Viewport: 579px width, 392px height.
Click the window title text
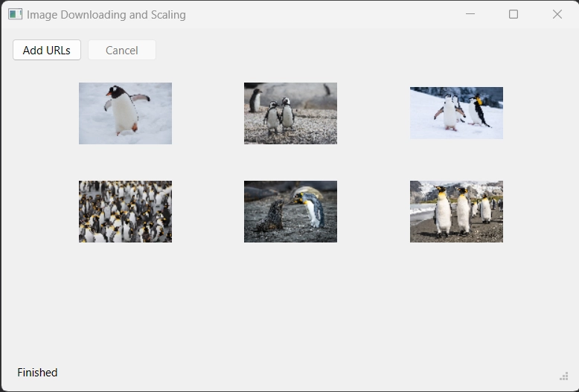(106, 15)
